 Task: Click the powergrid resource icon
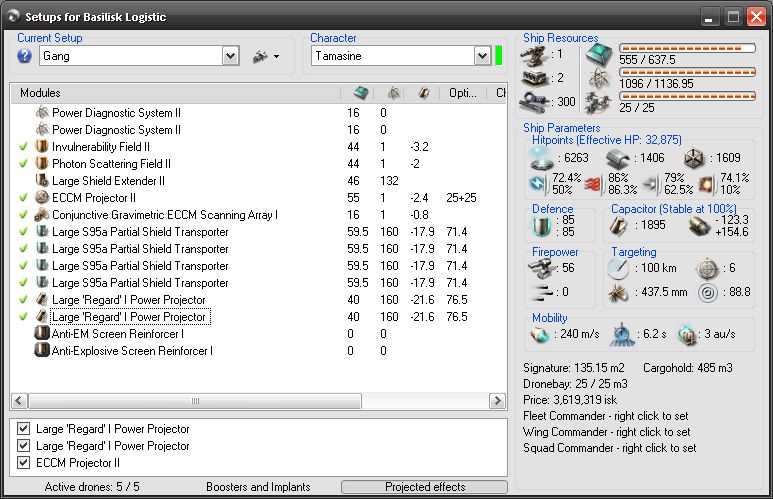(x=598, y=78)
